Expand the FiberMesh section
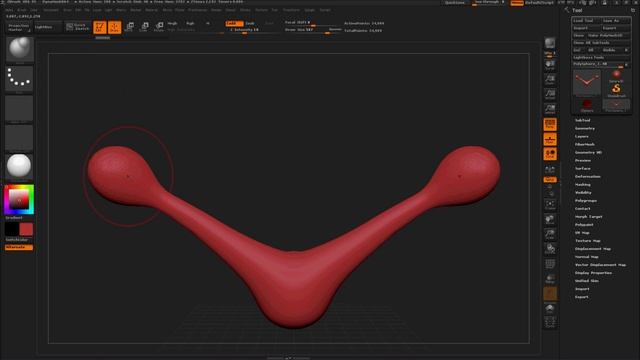Viewport: 640px width, 360px height. click(584, 144)
